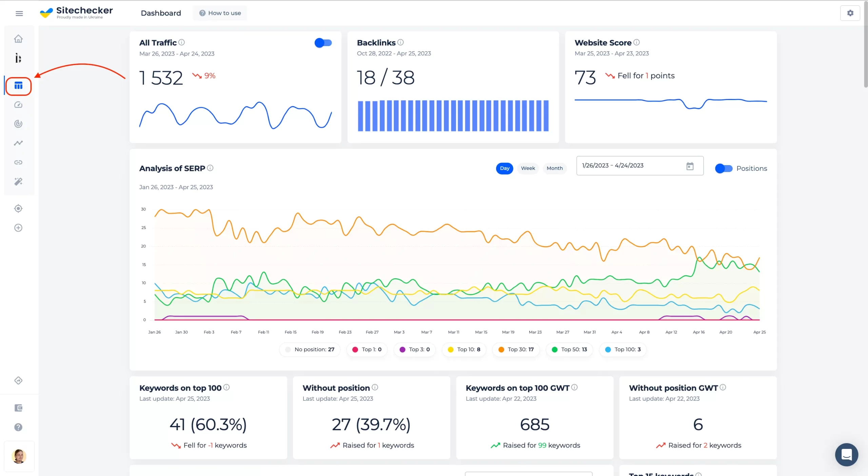Click 'Fell for 1 points' text
This screenshot has height=476, width=868.
coord(646,76)
